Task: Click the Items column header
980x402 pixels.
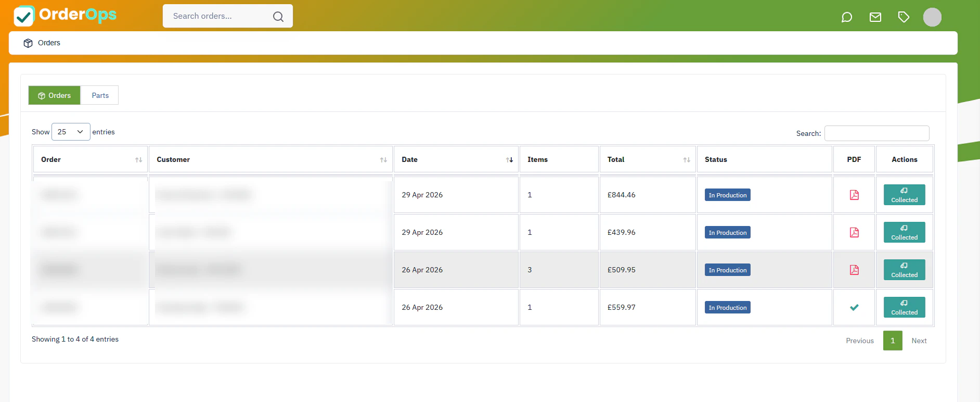Action: (x=559, y=159)
